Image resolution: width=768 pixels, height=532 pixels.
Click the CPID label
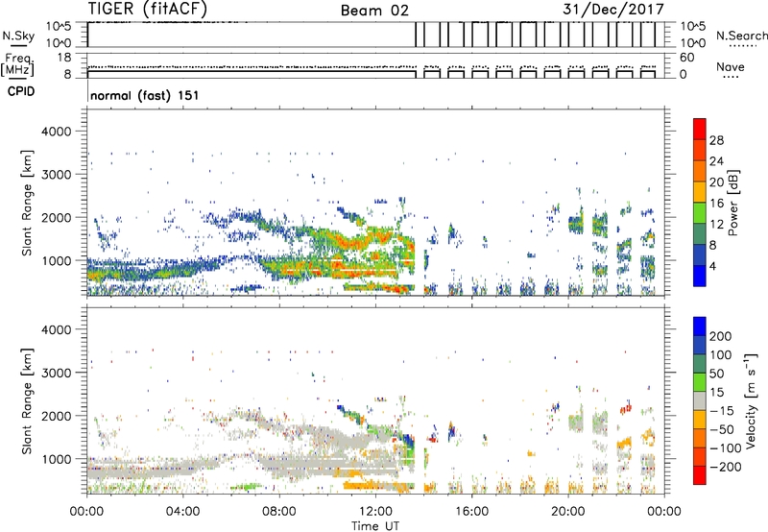click(x=21, y=91)
